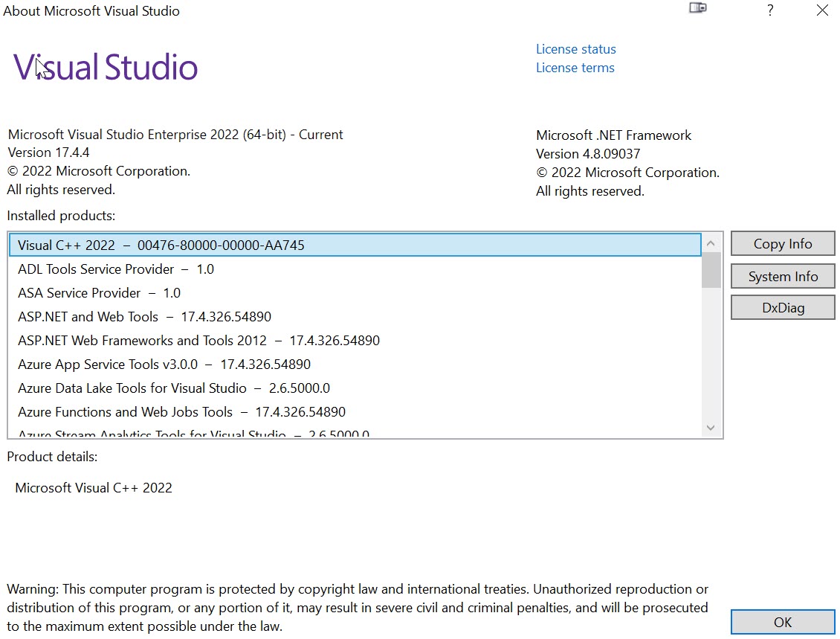Open the License status link

[575, 49]
